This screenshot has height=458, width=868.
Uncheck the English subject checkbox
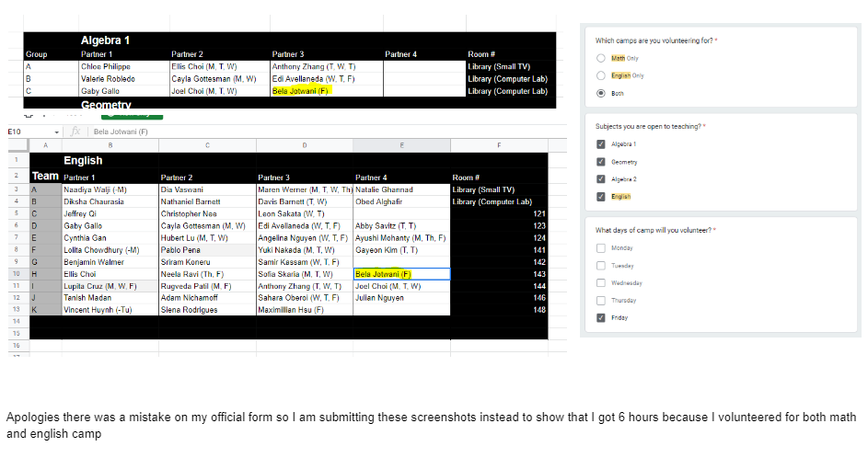click(x=601, y=197)
